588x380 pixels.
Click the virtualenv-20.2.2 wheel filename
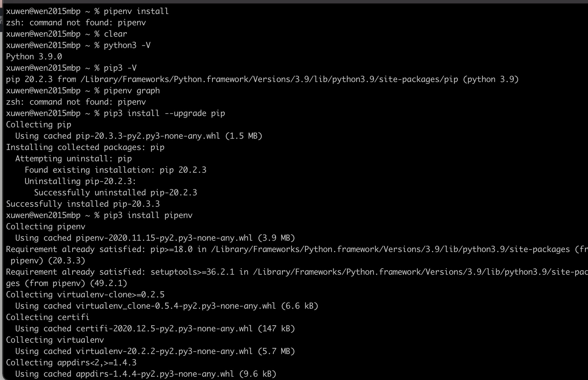[164, 351]
